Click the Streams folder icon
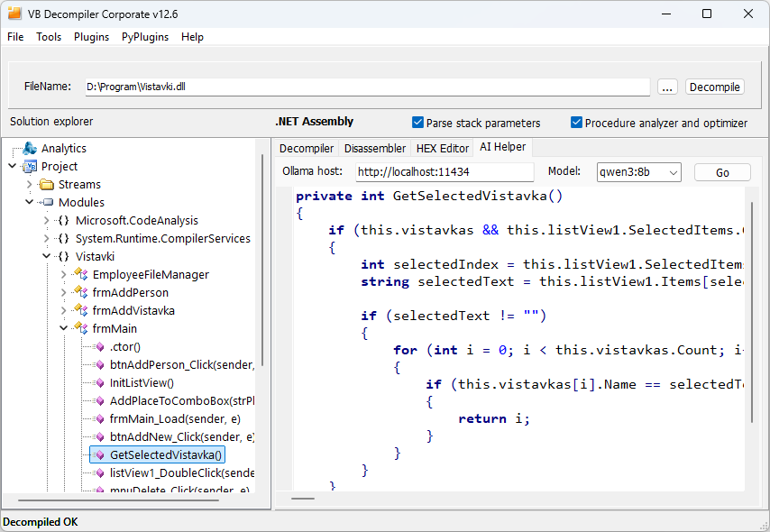Viewport: 770px width, 532px height. [x=47, y=185]
